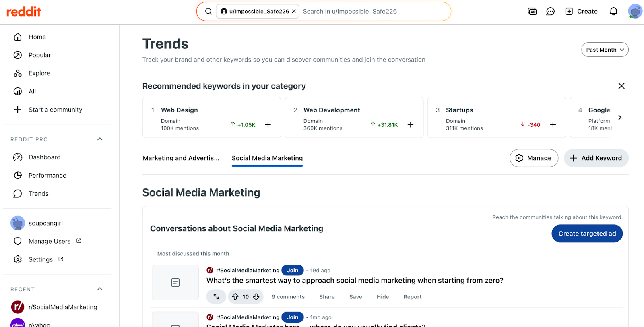The width and height of the screenshot is (644, 327).
Task: Hide the starting from zero post
Action: (x=383, y=297)
